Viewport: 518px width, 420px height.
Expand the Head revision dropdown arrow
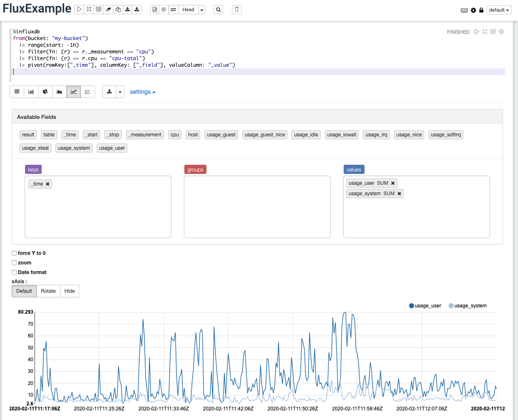click(202, 10)
